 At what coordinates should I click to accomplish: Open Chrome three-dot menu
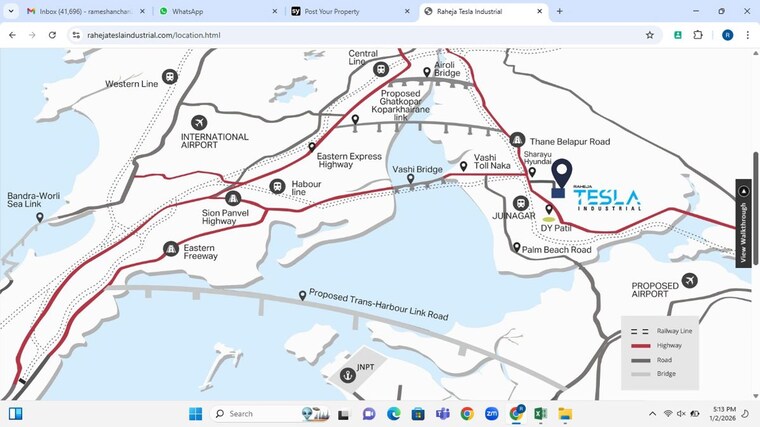[x=747, y=35]
